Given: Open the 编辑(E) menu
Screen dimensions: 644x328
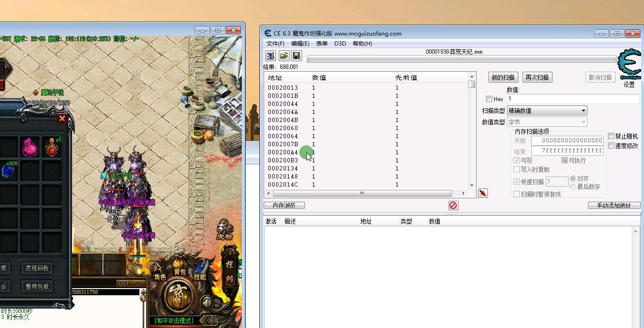Looking at the screenshot, I should click(x=300, y=44).
